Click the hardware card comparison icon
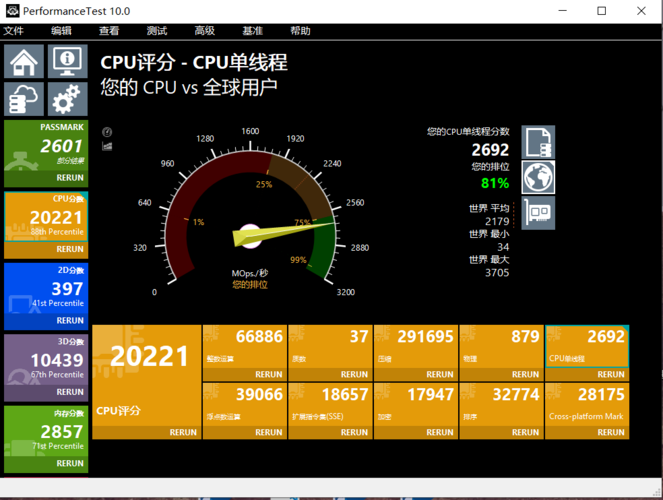 [x=538, y=212]
